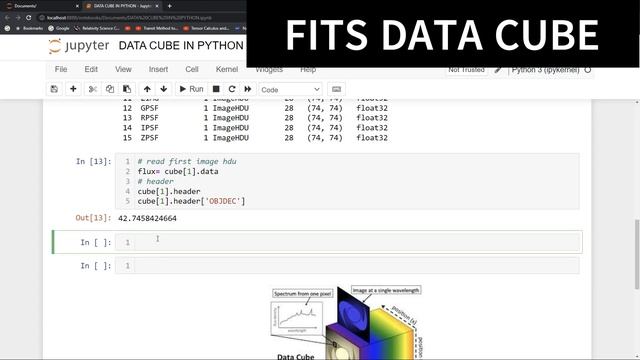This screenshot has width=640, height=360.
Task: Open the Google bookmark
Action: [58, 29]
